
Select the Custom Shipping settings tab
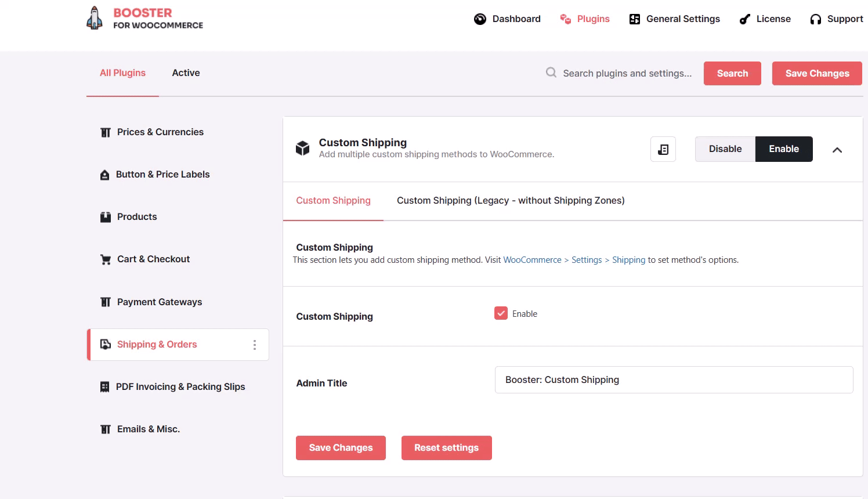click(333, 201)
